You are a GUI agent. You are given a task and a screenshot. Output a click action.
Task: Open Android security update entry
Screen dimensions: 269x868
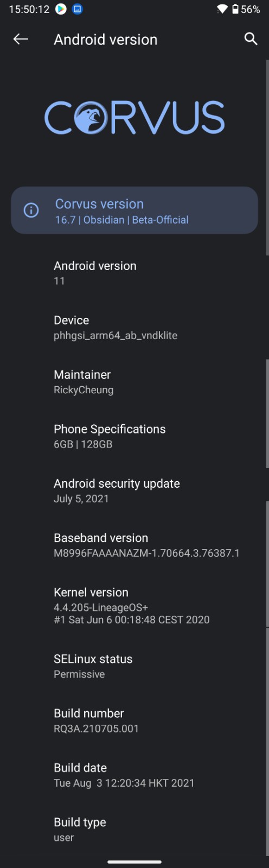(134, 490)
